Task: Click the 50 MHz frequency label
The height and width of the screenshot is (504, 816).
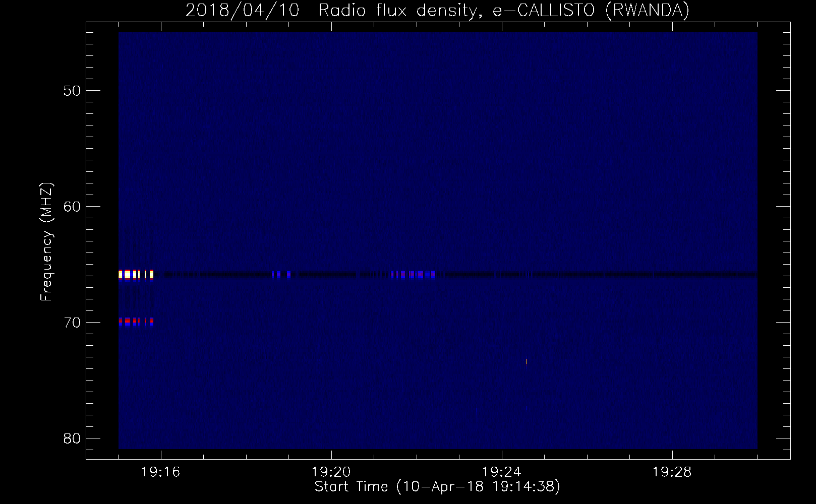Action: [x=73, y=91]
